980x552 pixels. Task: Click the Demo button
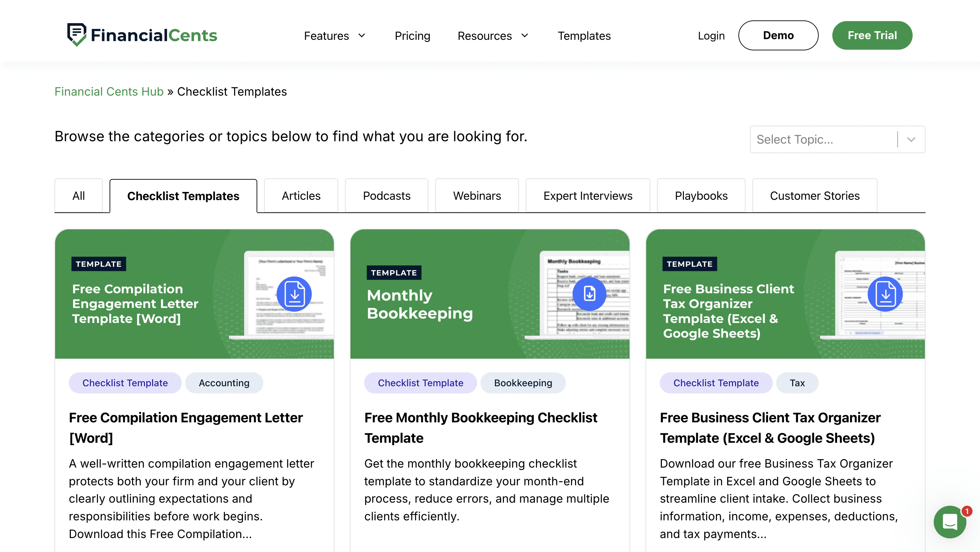coord(778,35)
